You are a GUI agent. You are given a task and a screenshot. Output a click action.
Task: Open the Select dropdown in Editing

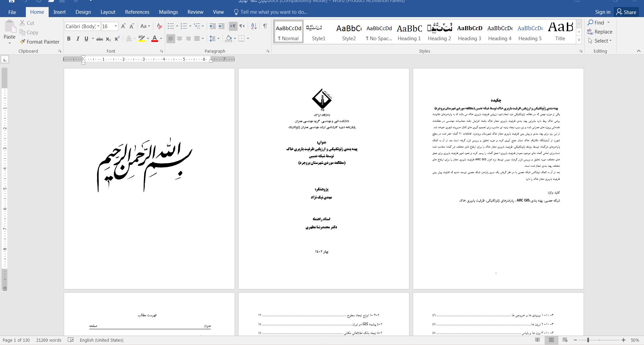(600, 41)
